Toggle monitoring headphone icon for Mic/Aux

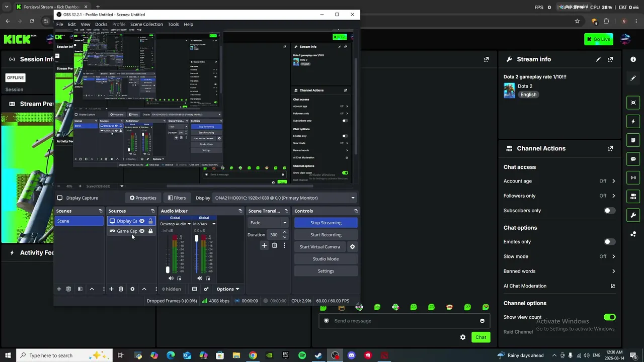click(208, 278)
